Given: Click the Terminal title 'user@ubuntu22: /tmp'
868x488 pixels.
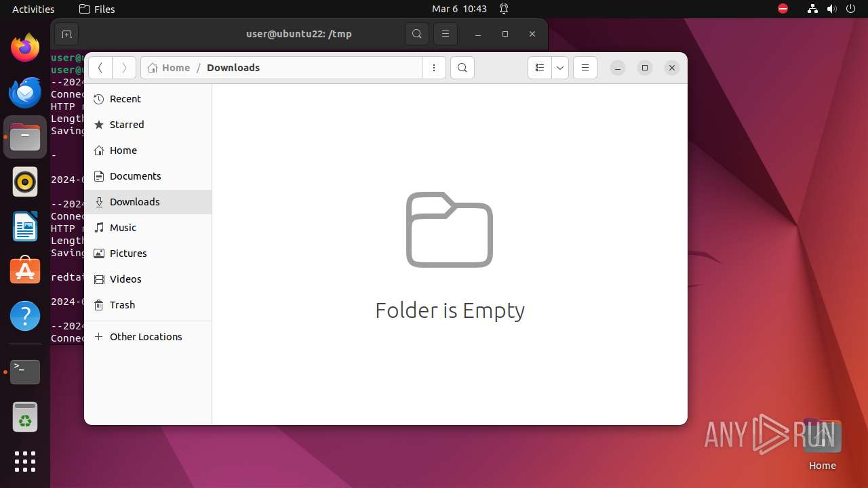Looking at the screenshot, I should 298,34.
